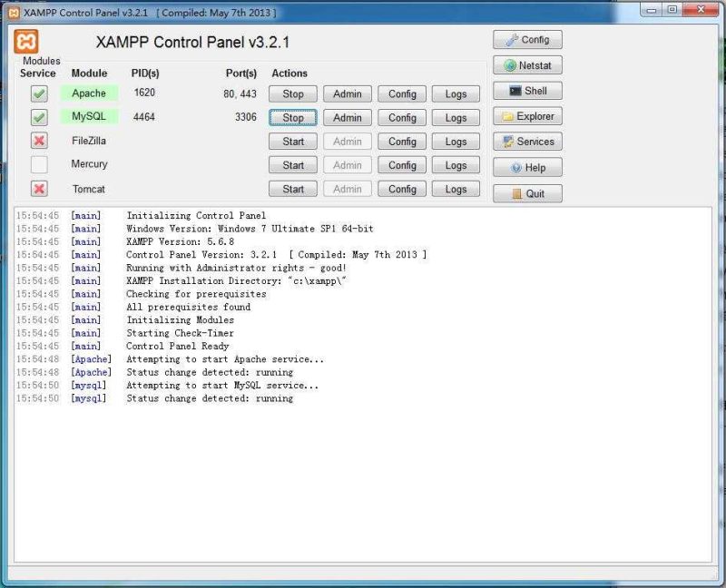Start the FileZilla module
Viewport: 726px width, 588px height.
point(293,142)
